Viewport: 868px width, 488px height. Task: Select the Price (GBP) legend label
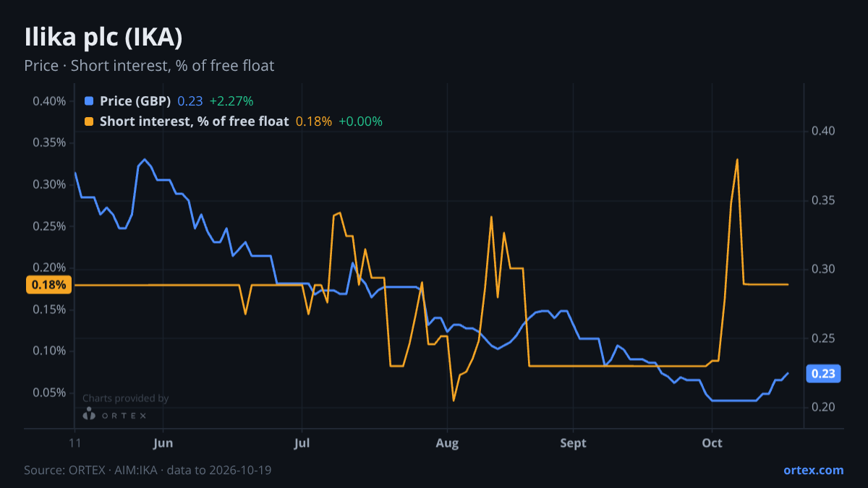point(135,101)
